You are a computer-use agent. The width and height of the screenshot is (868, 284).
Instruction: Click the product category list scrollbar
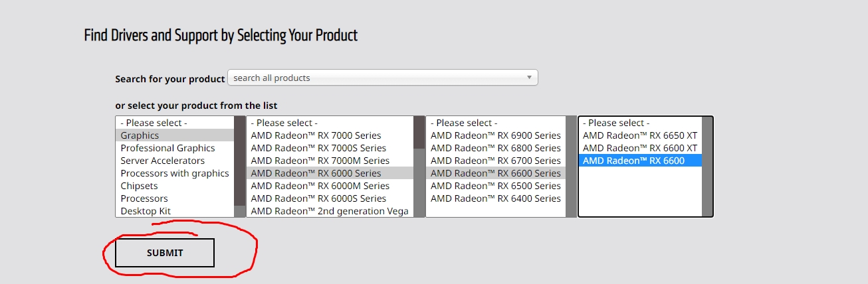pyautogui.click(x=240, y=166)
